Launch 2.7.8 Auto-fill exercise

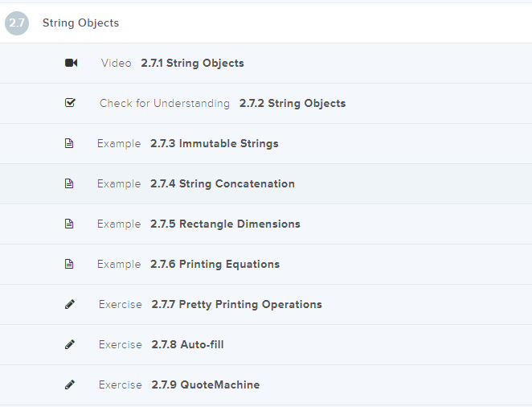point(187,344)
